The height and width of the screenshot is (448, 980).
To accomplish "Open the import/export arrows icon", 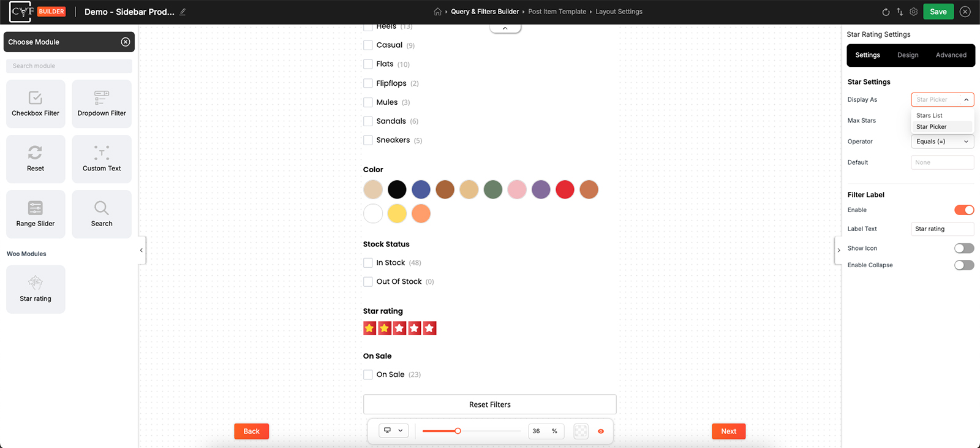I will click(900, 12).
